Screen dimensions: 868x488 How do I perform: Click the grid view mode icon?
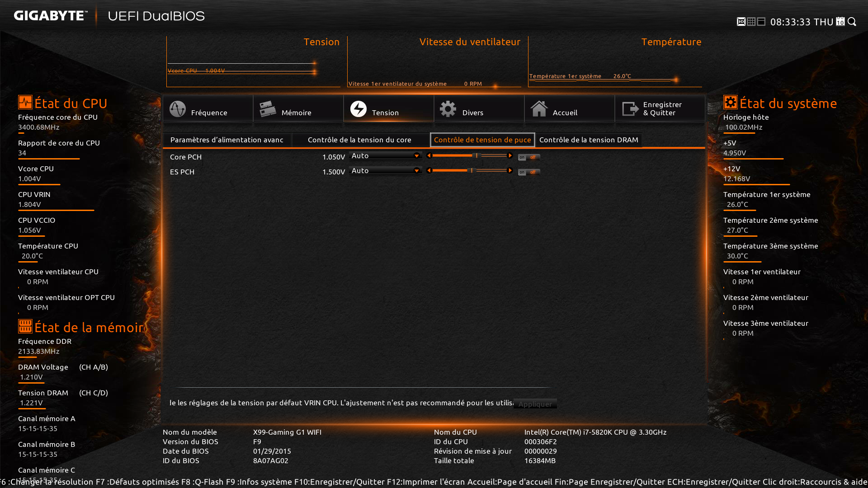tap(751, 22)
